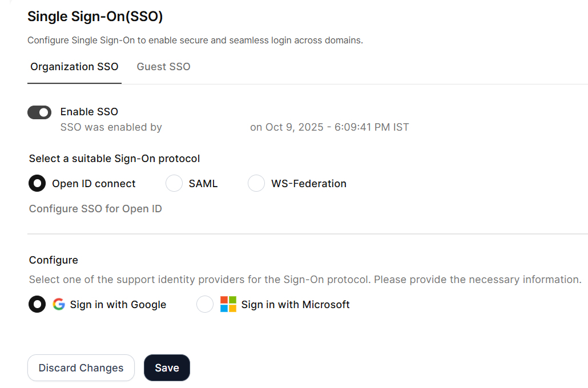The image size is (588, 388).
Task: Click the Single Sign-On(SSO) page heading
Action: pyautogui.click(x=95, y=17)
